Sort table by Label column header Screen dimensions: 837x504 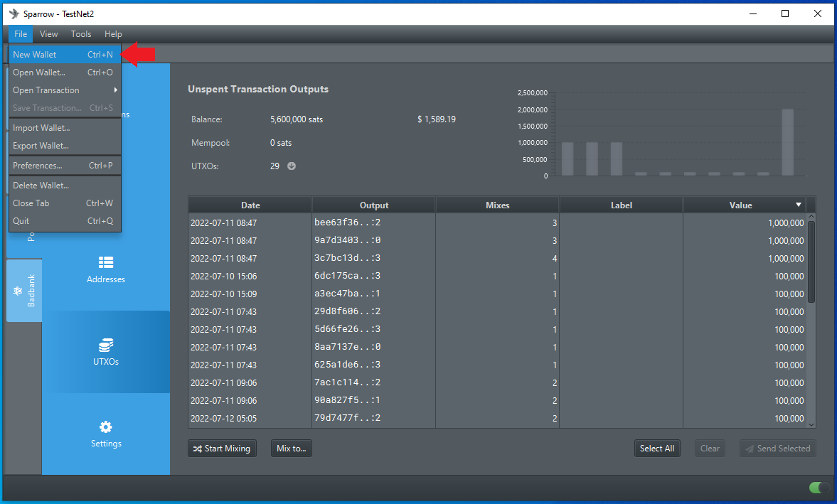[x=622, y=205]
